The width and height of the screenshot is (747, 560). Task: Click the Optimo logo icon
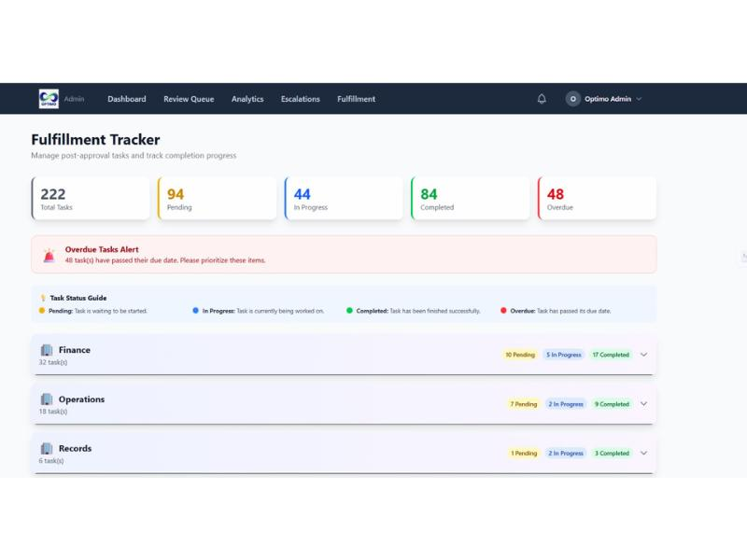(49, 99)
